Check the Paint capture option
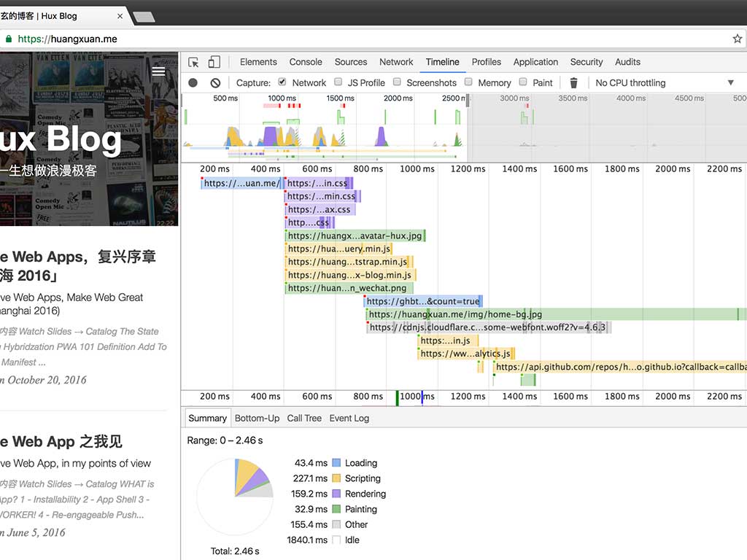The image size is (747, 560). click(x=522, y=82)
